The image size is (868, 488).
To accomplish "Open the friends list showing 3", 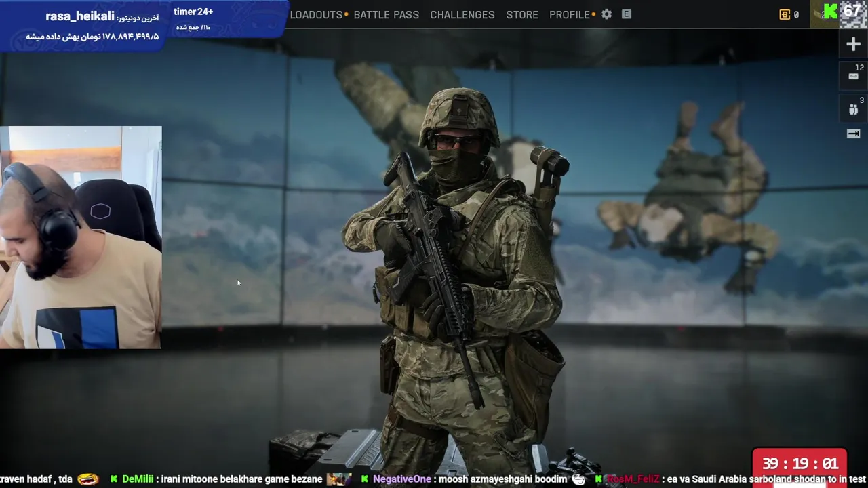I will point(854,108).
